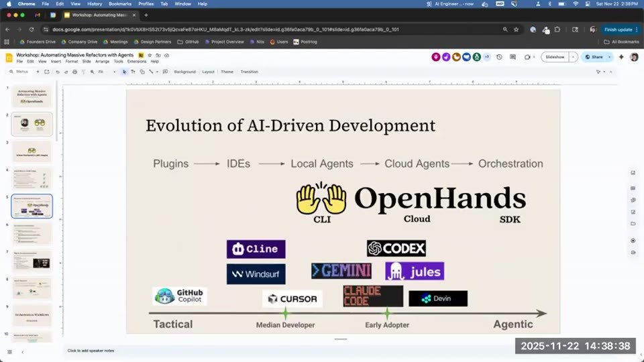Open the Google account avatar in Slides
Screen dimensions: 644x362
(x=634, y=57)
